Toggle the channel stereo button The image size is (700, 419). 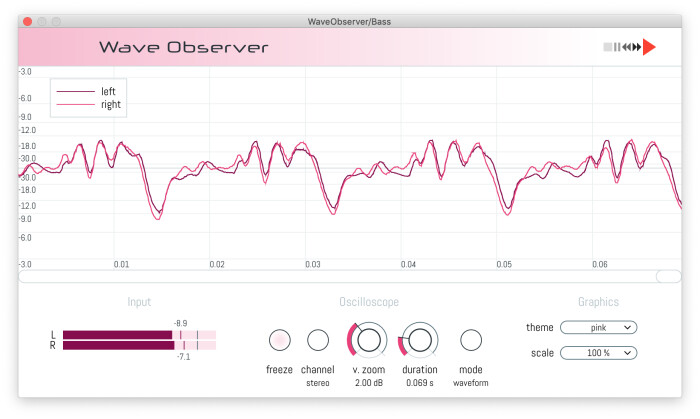pos(318,340)
